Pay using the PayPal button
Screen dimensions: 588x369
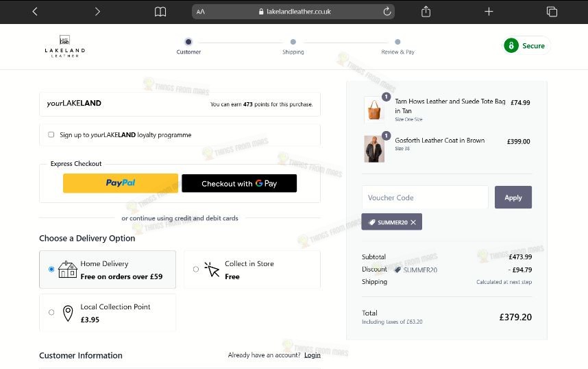point(121,183)
